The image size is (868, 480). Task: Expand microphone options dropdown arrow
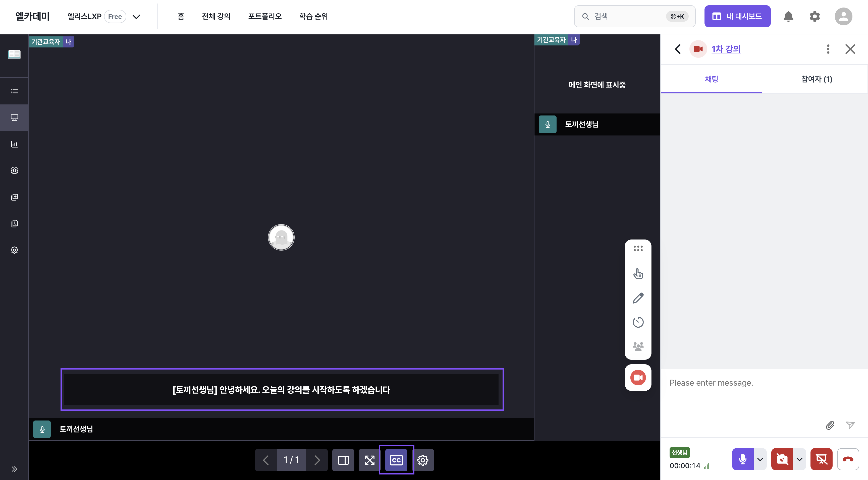click(x=760, y=459)
